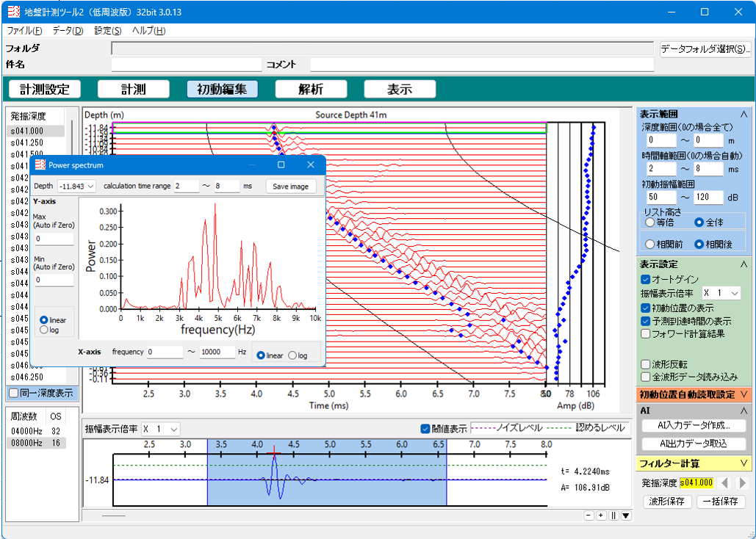The width and height of the screenshot is (756, 539).
Task: Step to next source depth with right arrow
Action: coord(743,482)
